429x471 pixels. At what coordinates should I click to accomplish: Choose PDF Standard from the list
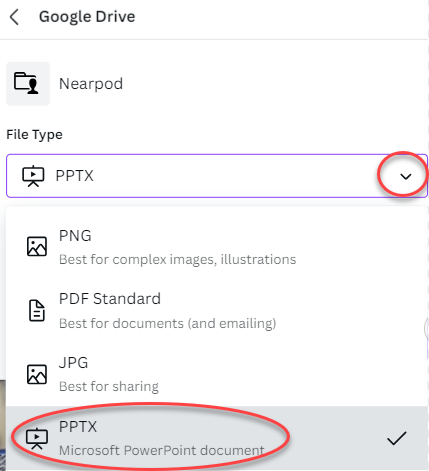pos(217,311)
